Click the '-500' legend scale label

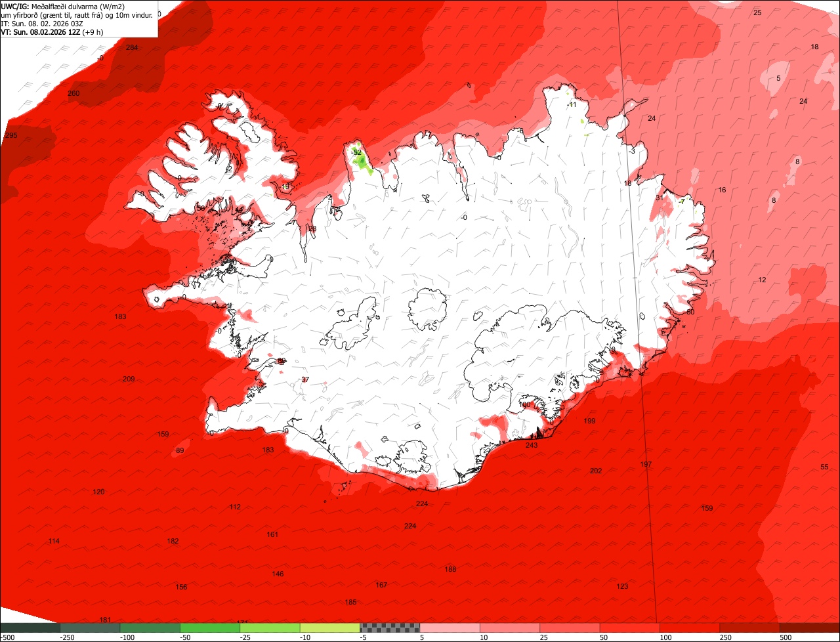[x=7, y=637]
